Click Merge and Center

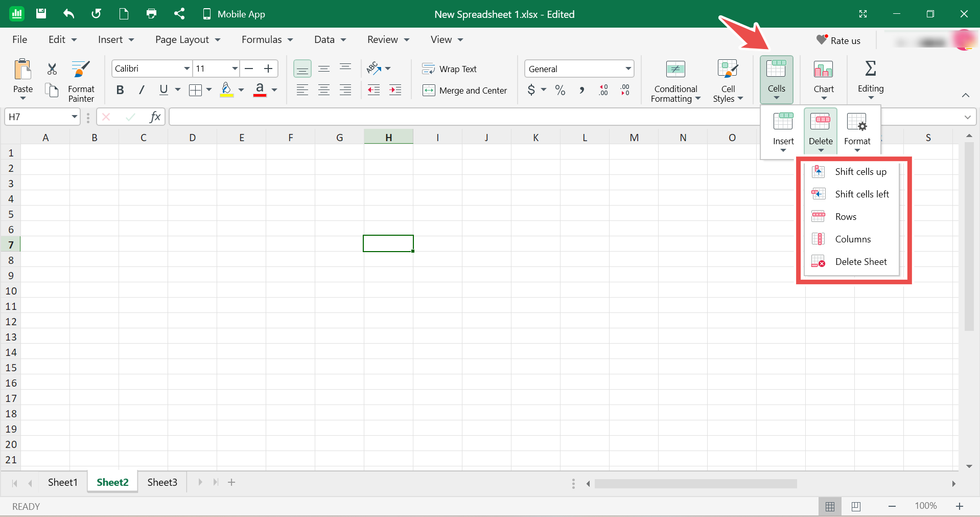(465, 91)
